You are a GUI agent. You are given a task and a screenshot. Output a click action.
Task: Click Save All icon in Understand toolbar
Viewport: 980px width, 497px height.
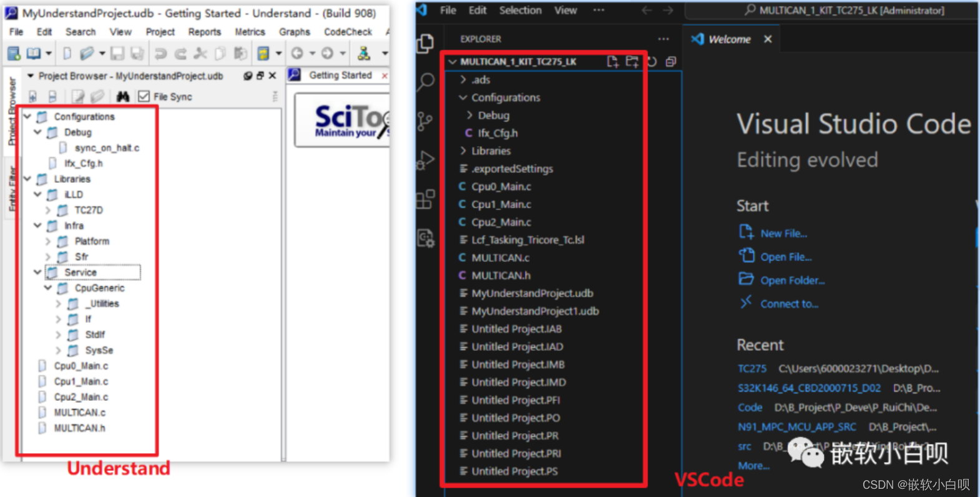click(x=137, y=54)
